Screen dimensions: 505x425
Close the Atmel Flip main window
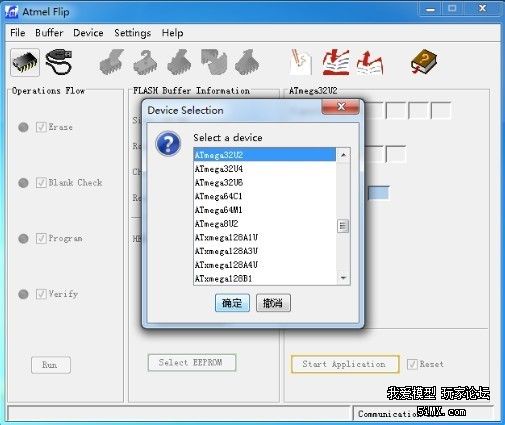click(482, 8)
